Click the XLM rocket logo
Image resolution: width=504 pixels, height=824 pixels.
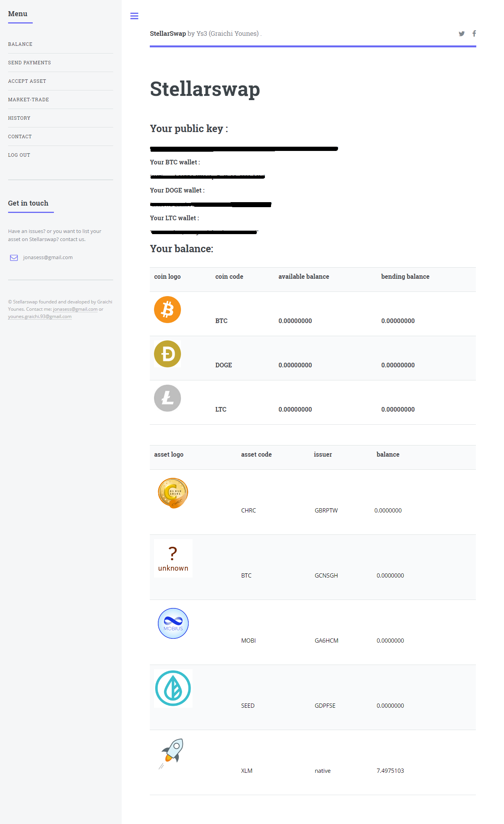pos(172,754)
